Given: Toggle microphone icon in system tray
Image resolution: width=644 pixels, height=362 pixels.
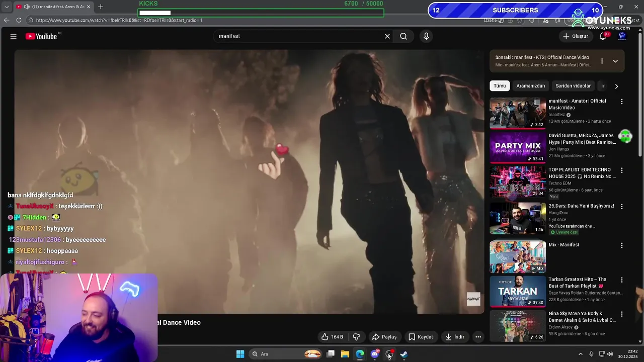Looking at the screenshot, I should coord(591,354).
